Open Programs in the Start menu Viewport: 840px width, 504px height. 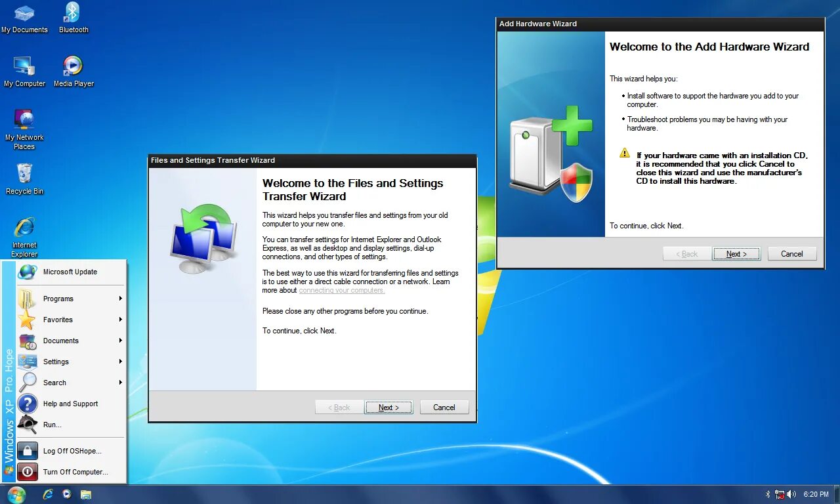point(71,299)
